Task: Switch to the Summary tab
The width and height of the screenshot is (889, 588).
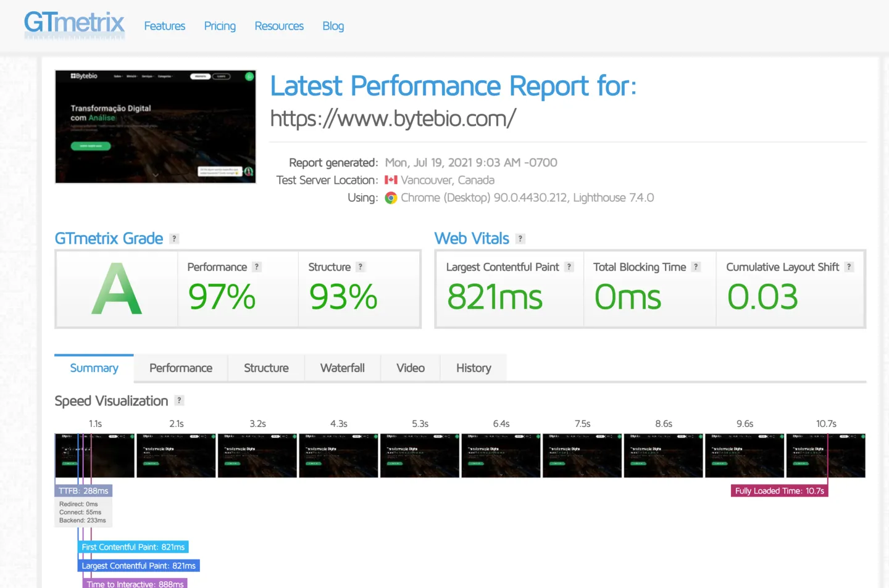Action: pyautogui.click(x=94, y=368)
